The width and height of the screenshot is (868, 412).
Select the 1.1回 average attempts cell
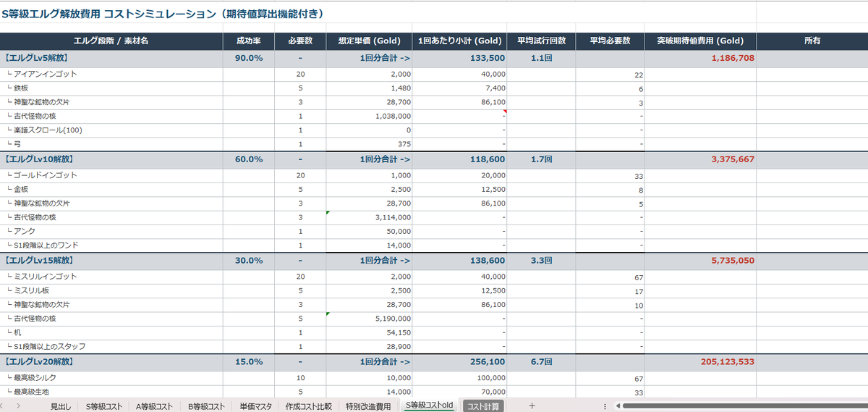click(541, 58)
